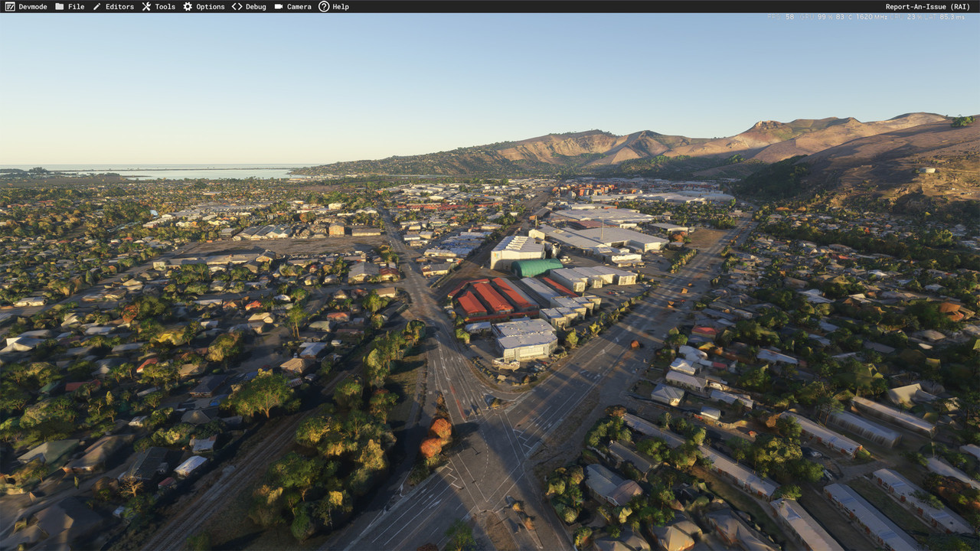Open the Debug menu
The image size is (980, 551).
click(x=249, y=6)
